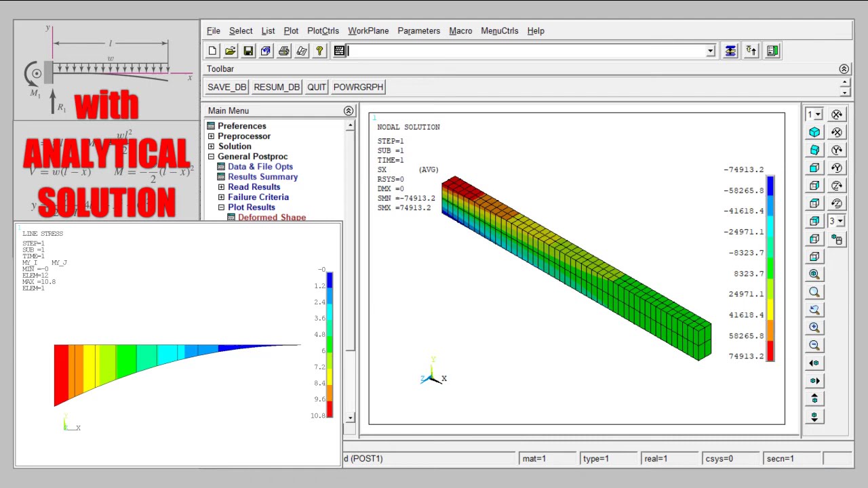Rotate model positive about screen Z

(837, 186)
